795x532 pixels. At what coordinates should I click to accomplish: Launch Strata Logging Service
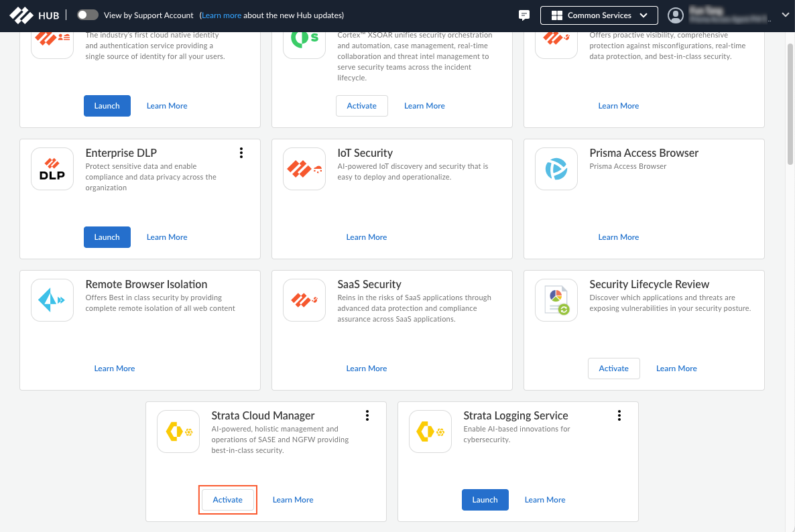point(485,500)
